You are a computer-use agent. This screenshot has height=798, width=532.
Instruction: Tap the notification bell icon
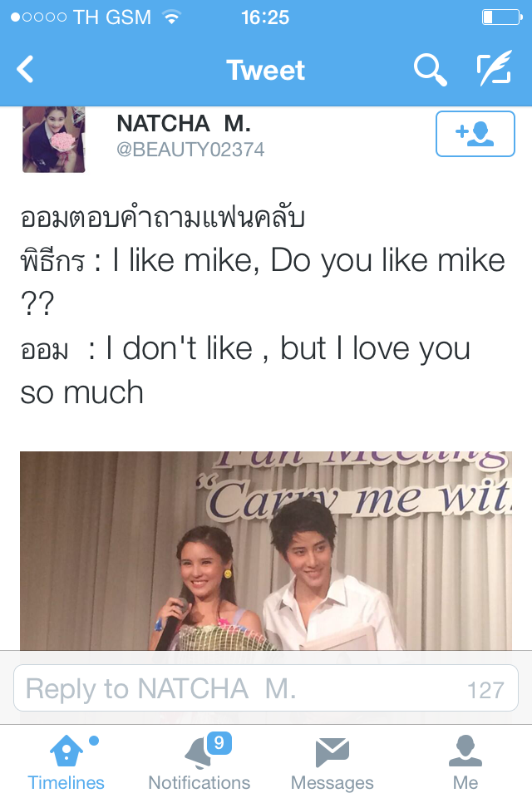199,753
